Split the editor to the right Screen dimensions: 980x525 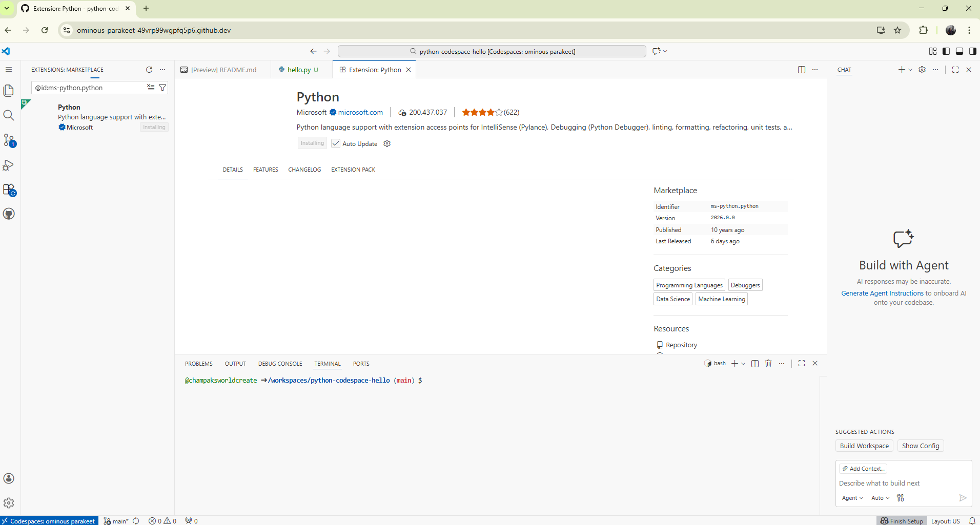tap(802, 70)
